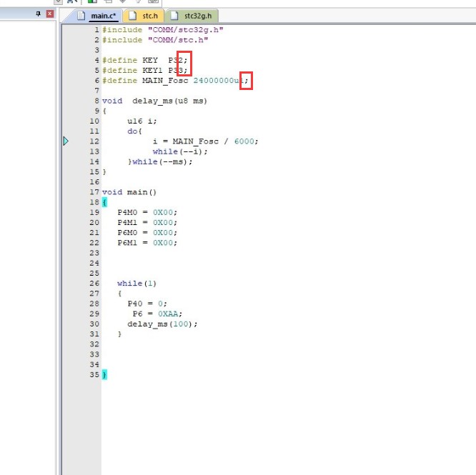Click line number 23 in the gutter
476x475 pixels.
(94, 253)
